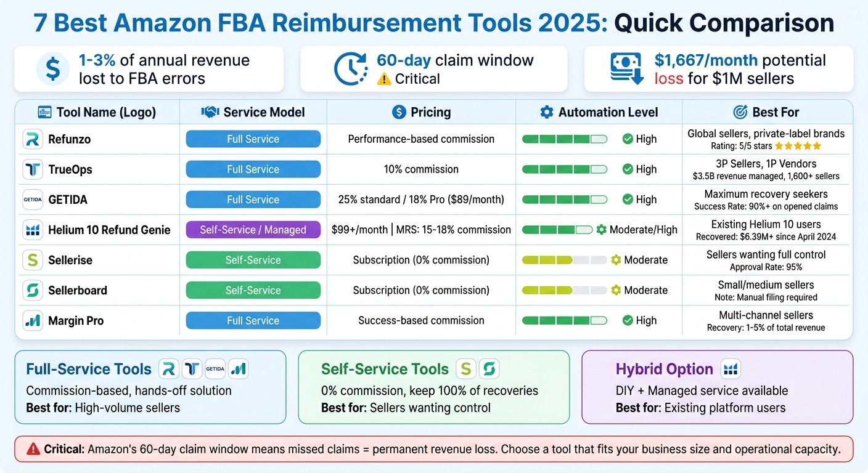This screenshot has height=473, width=868.
Task: Click the Automation Level column header
Action: click(x=599, y=112)
